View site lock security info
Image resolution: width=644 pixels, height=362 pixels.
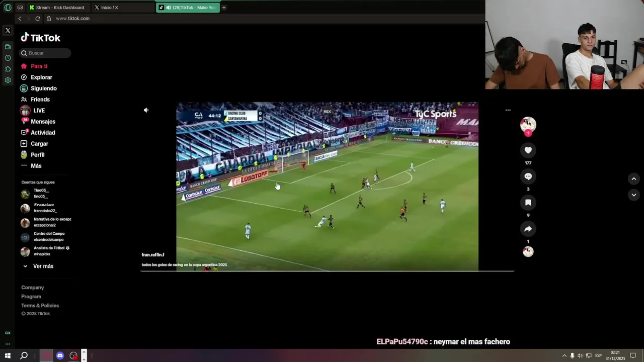49,19
